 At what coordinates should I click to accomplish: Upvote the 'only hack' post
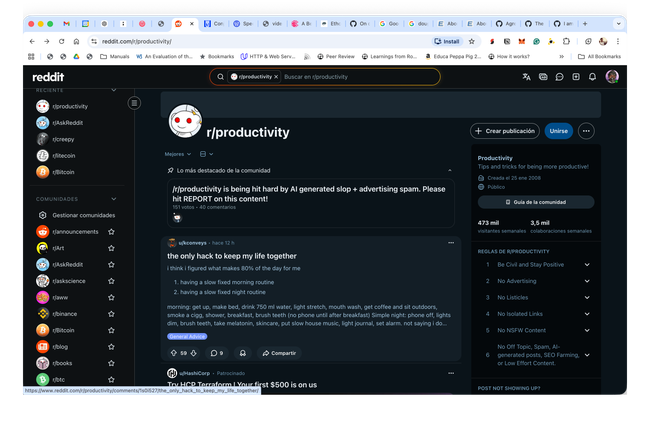pos(173,353)
